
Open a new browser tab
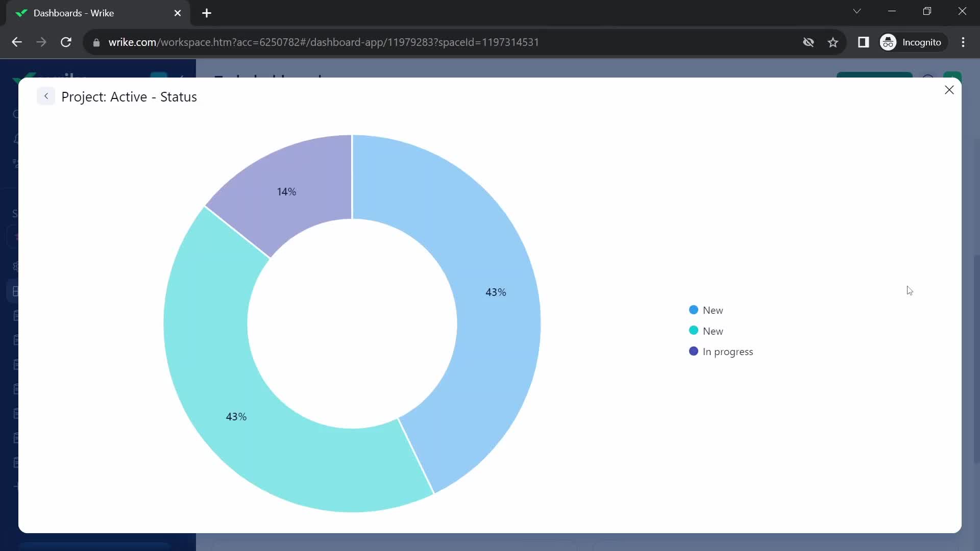207,13
